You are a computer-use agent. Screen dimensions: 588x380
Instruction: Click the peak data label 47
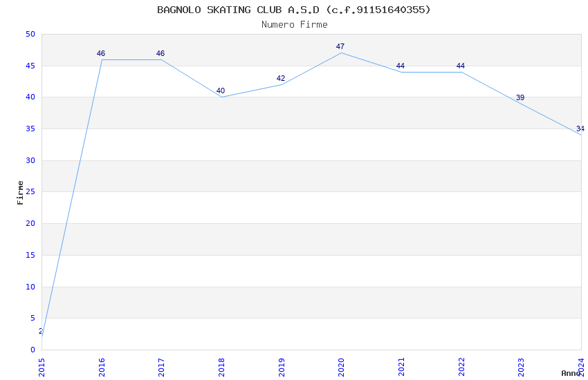click(x=340, y=46)
